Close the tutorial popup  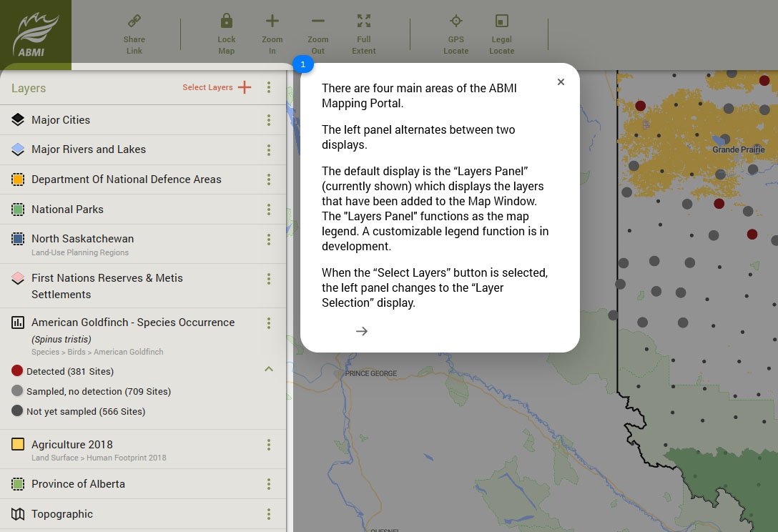(561, 82)
